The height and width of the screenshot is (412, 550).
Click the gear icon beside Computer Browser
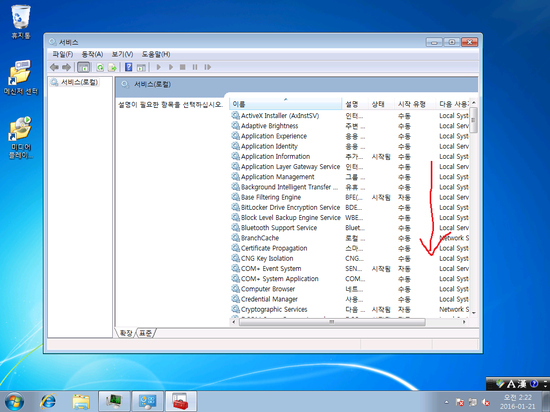coord(235,289)
